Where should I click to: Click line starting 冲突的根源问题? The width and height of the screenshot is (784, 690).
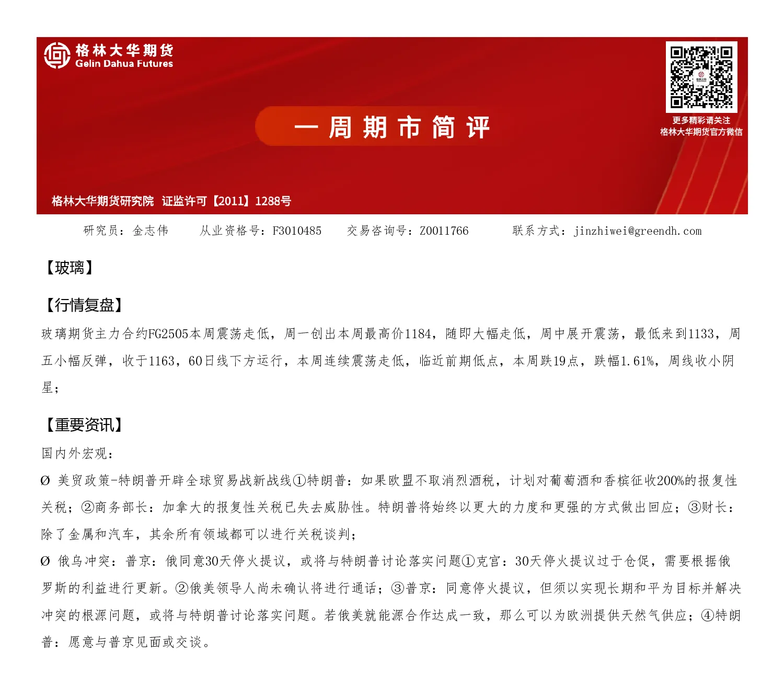click(x=391, y=615)
